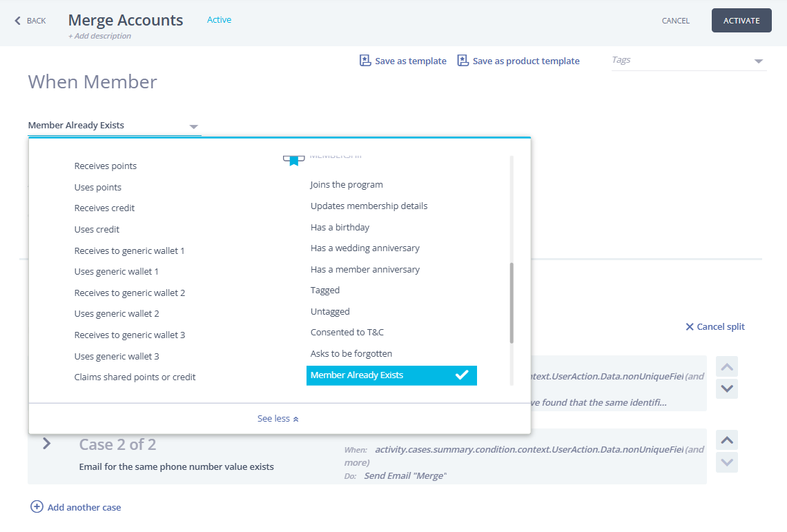The image size is (787, 532).
Task: Collapse the list with See less
Action: coord(278,419)
